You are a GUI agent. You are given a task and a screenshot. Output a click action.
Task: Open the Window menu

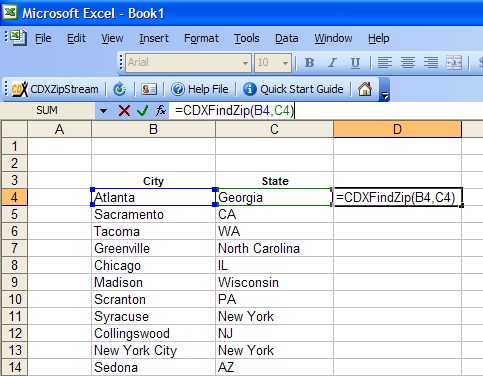tap(333, 38)
